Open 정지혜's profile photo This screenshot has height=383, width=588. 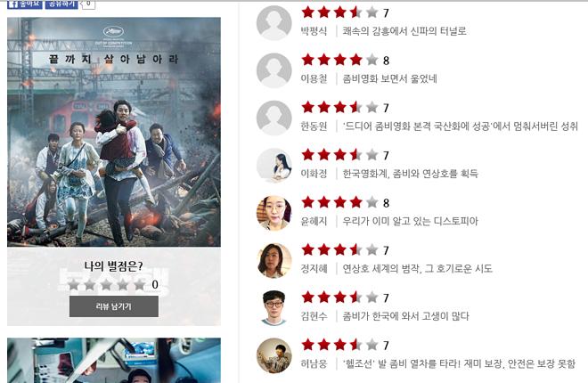(274, 260)
